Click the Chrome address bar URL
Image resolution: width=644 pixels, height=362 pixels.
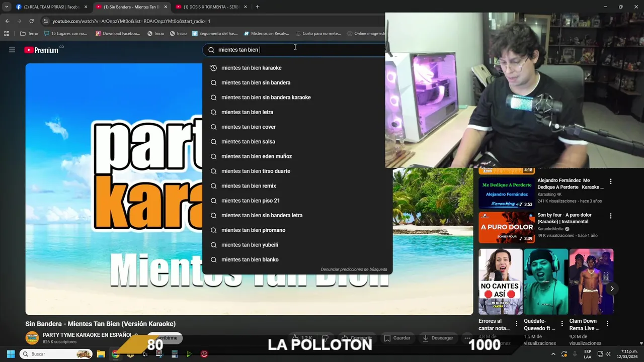(x=131, y=21)
